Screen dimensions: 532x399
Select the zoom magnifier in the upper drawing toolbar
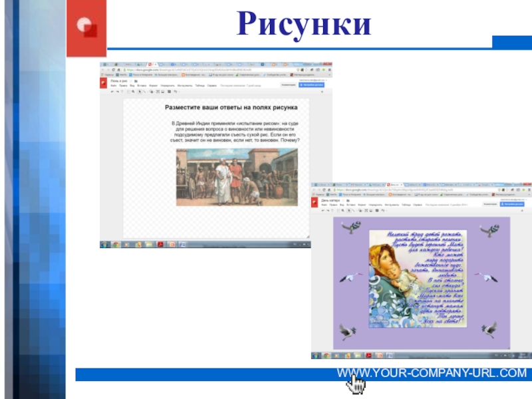point(133,92)
